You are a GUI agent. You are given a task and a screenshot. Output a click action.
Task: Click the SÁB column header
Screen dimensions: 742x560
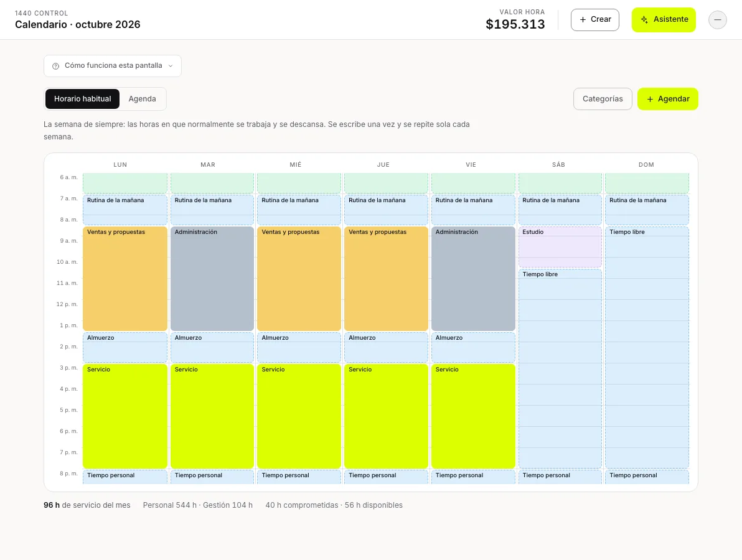tap(558, 165)
